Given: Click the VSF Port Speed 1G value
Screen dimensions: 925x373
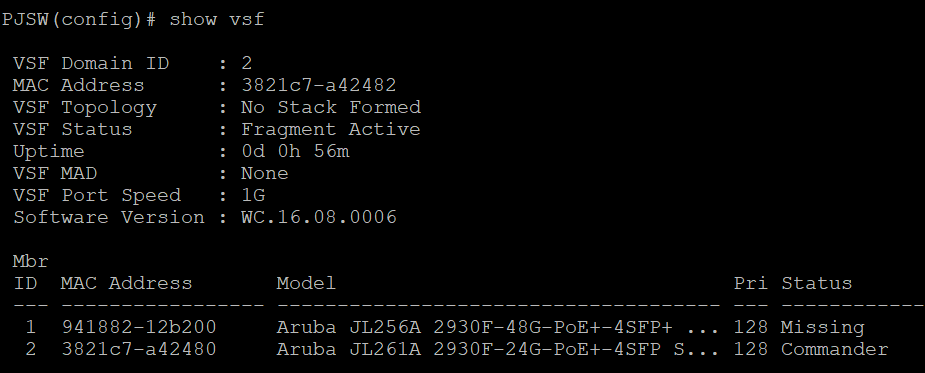Looking at the screenshot, I should (253, 195).
